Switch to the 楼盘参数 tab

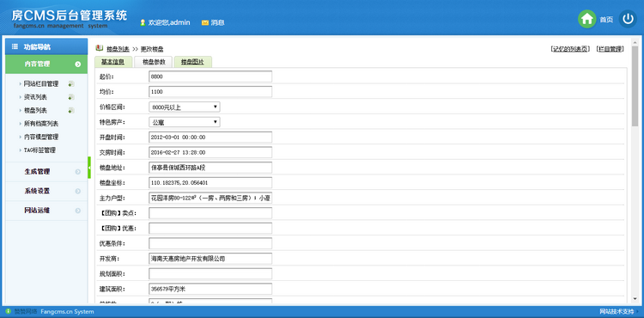click(x=154, y=62)
